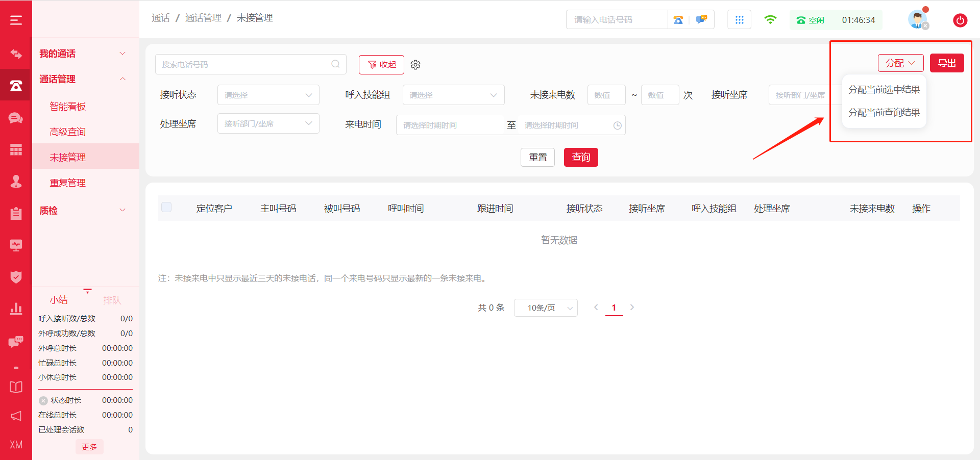Open the shield check sidebar icon

pyautogui.click(x=16, y=277)
